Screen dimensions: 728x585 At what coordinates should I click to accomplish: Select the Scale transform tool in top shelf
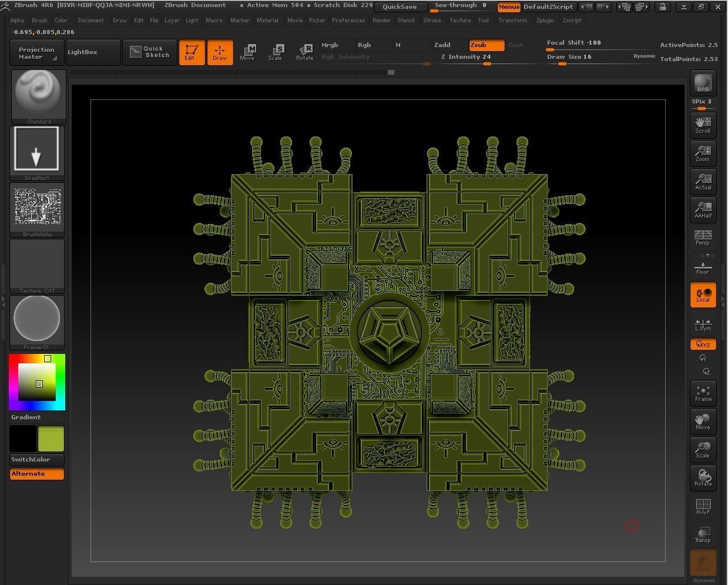pos(275,52)
